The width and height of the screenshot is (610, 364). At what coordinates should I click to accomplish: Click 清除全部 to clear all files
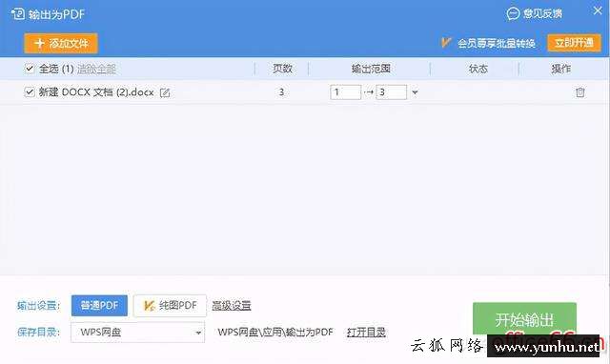[96, 70]
